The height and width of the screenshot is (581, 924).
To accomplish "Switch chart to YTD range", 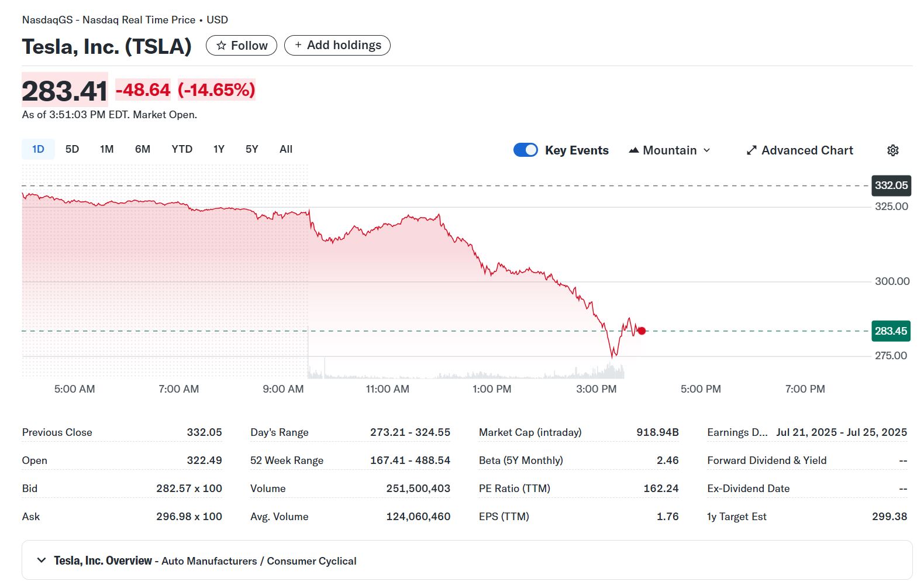I will point(182,149).
